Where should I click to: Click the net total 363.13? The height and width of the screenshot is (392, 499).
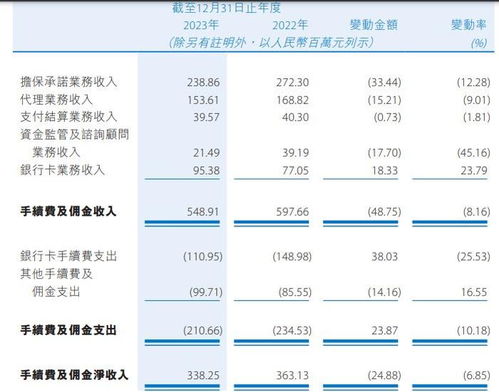click(x=292, y=375)
